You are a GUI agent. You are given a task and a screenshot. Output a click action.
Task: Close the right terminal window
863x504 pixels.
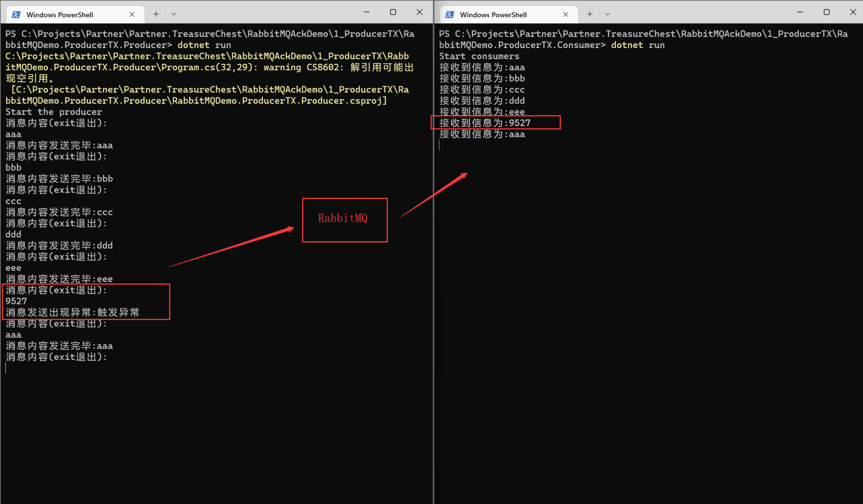click(853, 12)
